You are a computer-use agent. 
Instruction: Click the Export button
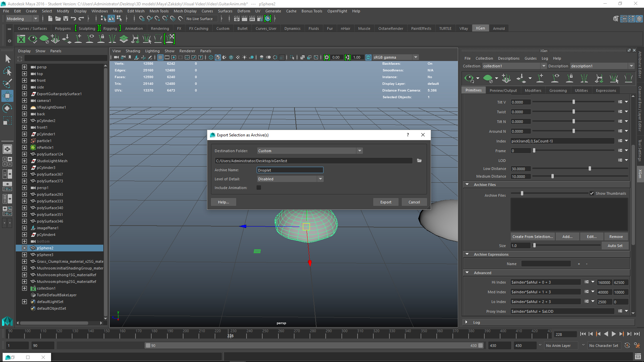[x=386, y=202]
